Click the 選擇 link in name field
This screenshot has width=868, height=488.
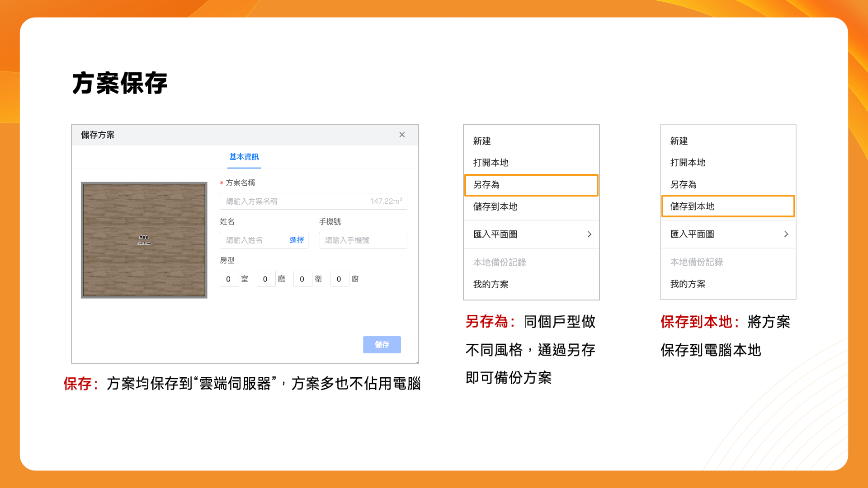click(x=297, y=240)
